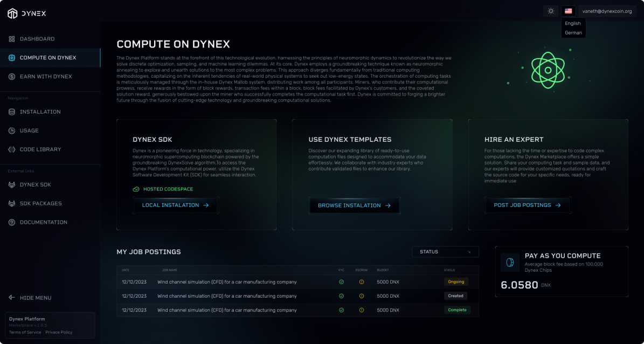Image resolution: width=644 pixels, height=344 pixels.
Task: Select German from the language menu
Action: click(573, 33)
